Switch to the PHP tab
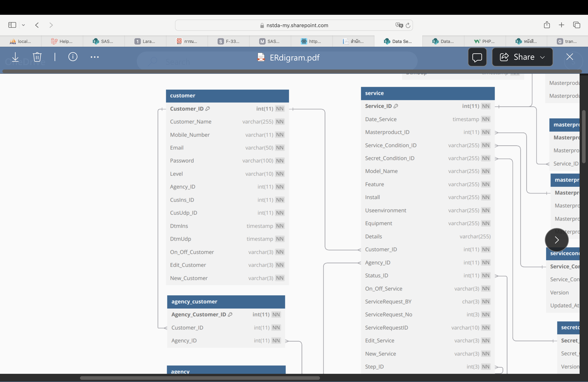 click(484, 42)
